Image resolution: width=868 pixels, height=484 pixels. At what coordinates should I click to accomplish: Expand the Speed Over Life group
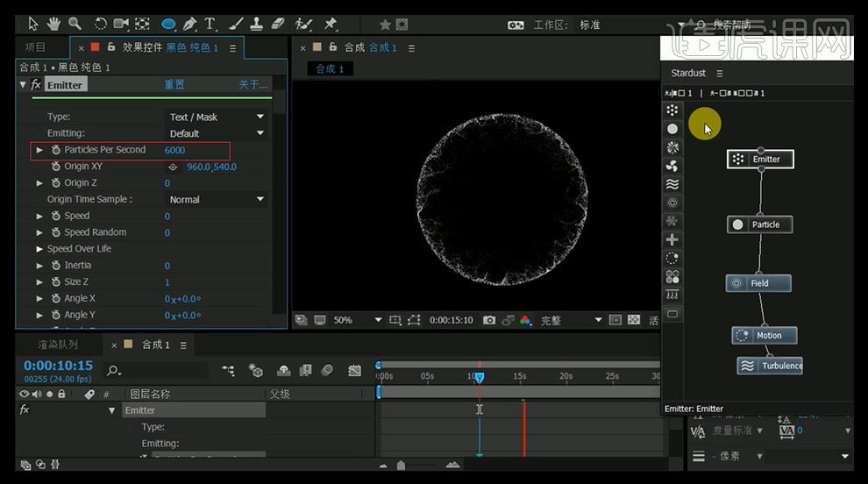[39, 249]
